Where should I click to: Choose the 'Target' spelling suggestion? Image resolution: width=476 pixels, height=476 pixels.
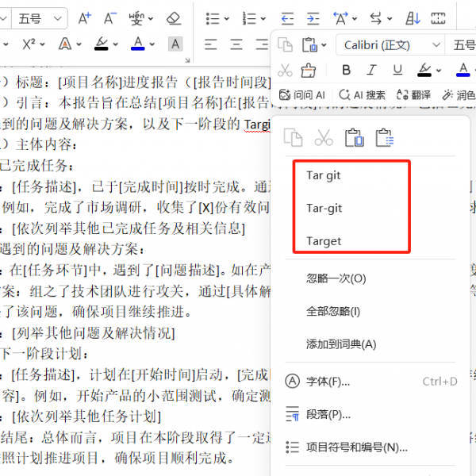(324, 240)
